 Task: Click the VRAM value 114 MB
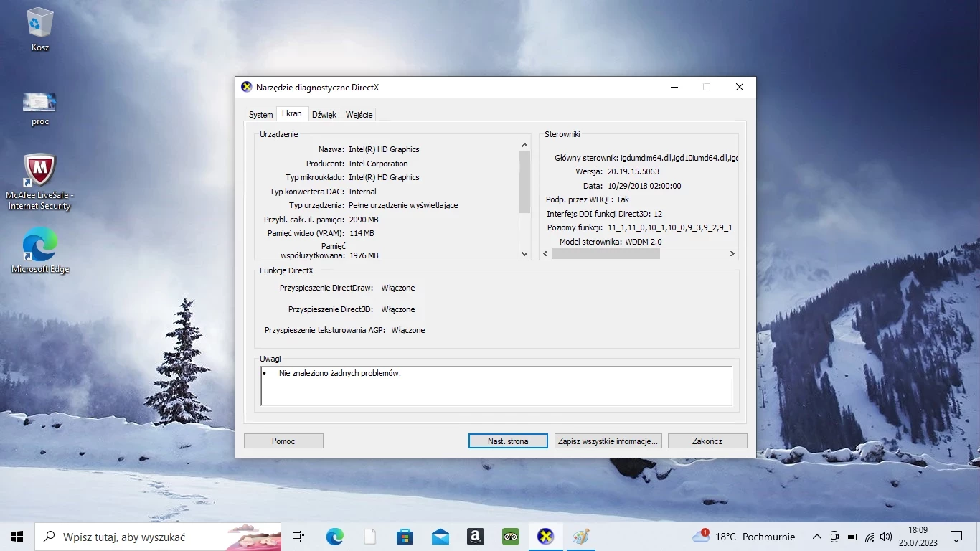(x=362, y=233)
